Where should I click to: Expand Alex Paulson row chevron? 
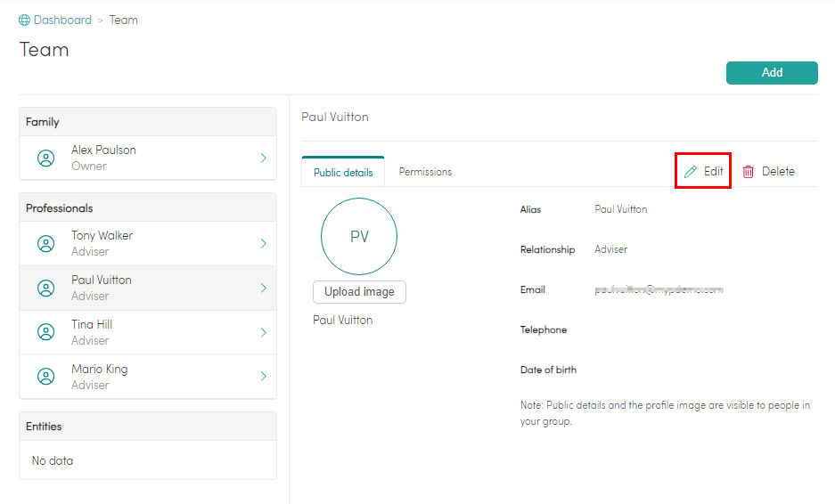pyautogui.click(x=263, y=158)
